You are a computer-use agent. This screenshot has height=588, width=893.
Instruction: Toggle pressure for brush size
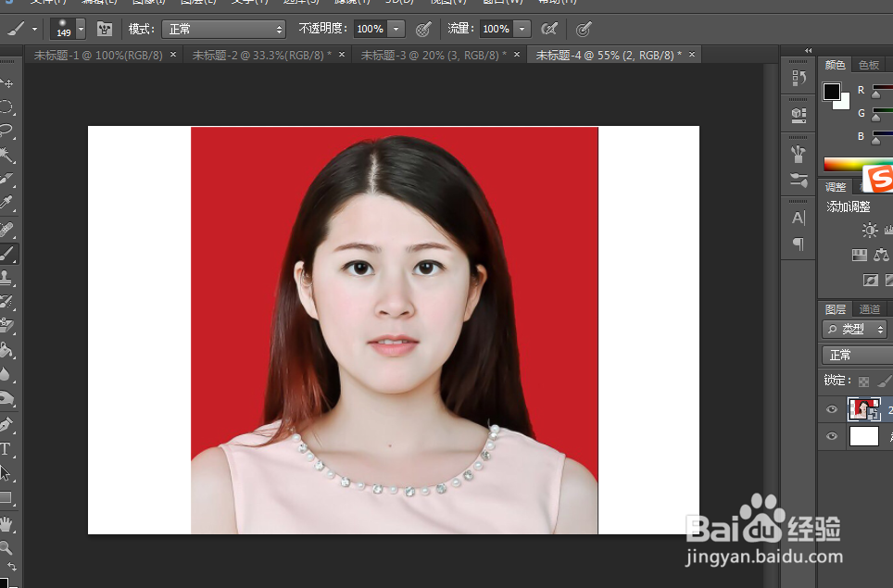click(x=584, y=29)
